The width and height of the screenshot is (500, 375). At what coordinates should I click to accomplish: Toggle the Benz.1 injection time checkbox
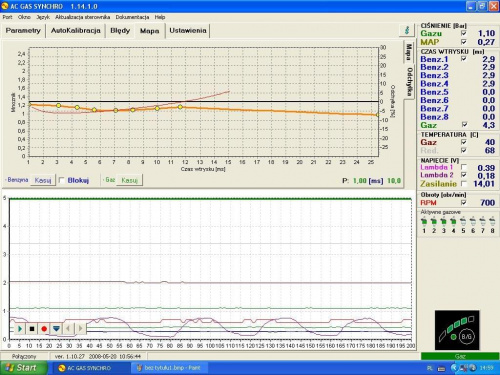[x=464, y=59]
